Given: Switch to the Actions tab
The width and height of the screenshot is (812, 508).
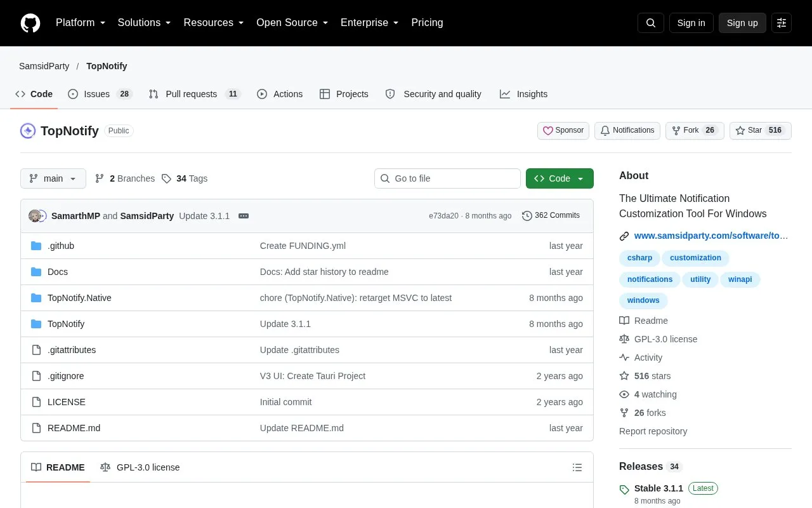Looking at the screenshot, I should pyautogui.click(x=280, y=94).
